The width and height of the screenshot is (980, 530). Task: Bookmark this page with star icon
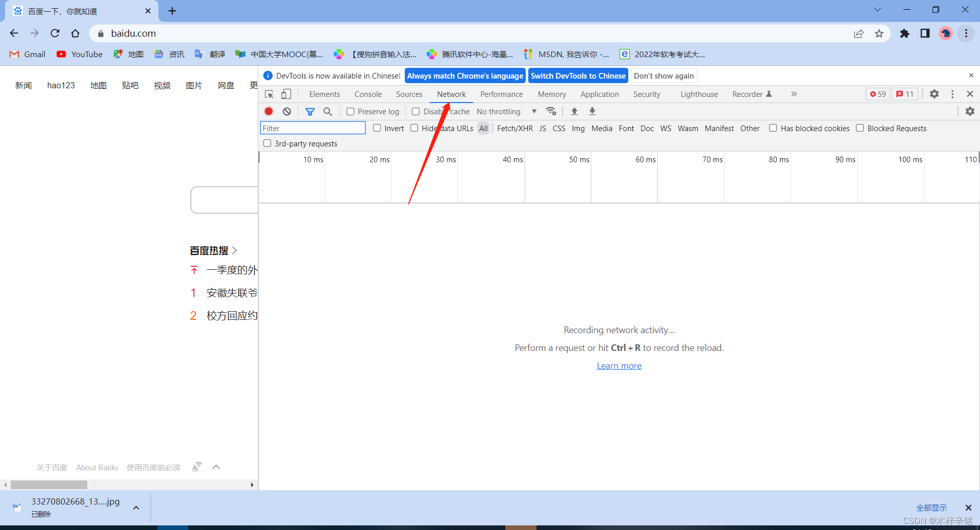pos(879,34)
